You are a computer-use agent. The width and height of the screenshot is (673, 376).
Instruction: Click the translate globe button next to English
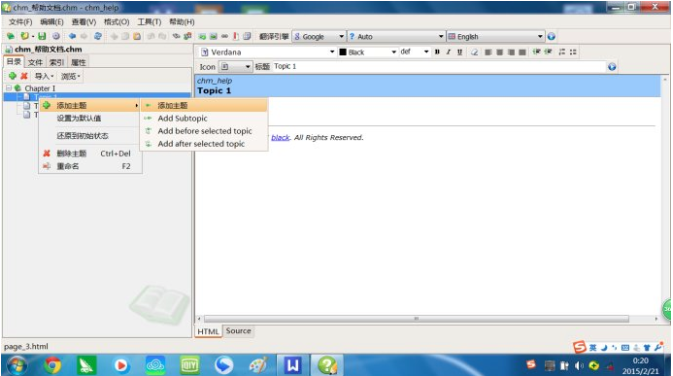coord(552,36)
